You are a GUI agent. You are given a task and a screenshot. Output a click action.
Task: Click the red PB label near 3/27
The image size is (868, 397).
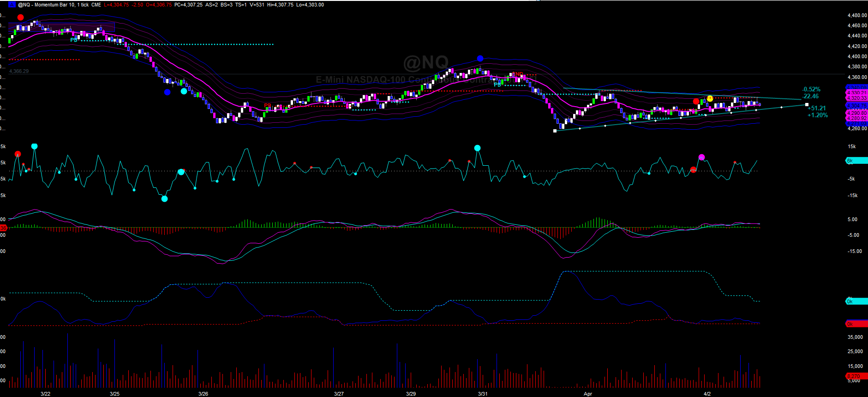tap(268, 106)
